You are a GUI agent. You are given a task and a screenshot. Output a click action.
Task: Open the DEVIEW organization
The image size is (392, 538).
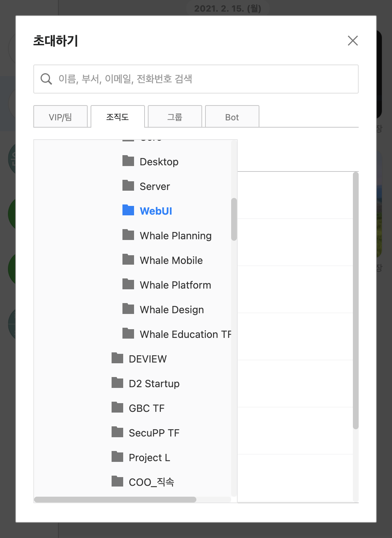point(148,359)
